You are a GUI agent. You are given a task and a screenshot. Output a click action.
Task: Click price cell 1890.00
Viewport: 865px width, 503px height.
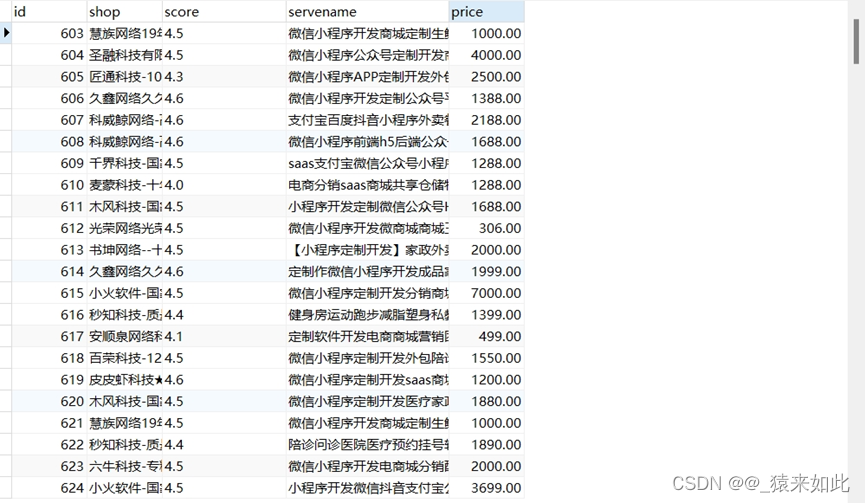point(487,445)
